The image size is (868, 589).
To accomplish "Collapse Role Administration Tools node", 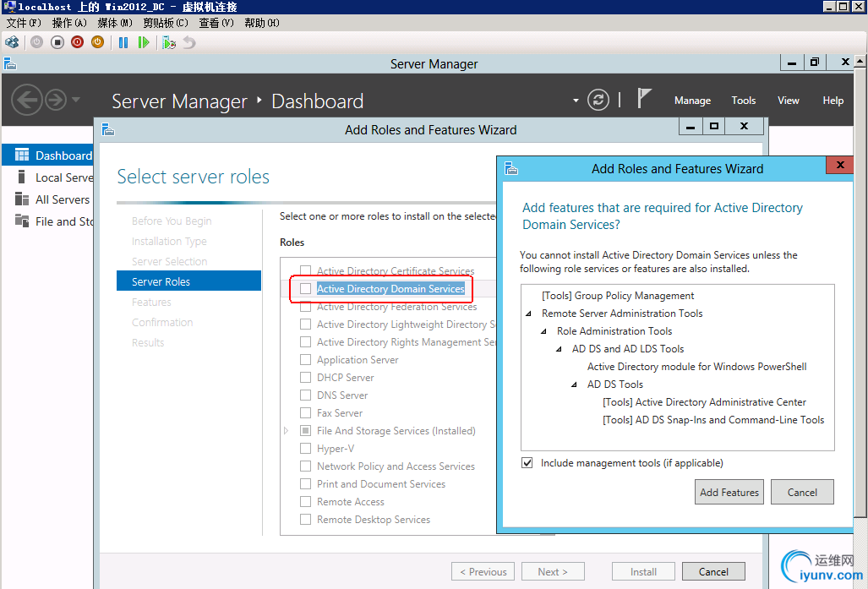I will (x=543, y=331).
